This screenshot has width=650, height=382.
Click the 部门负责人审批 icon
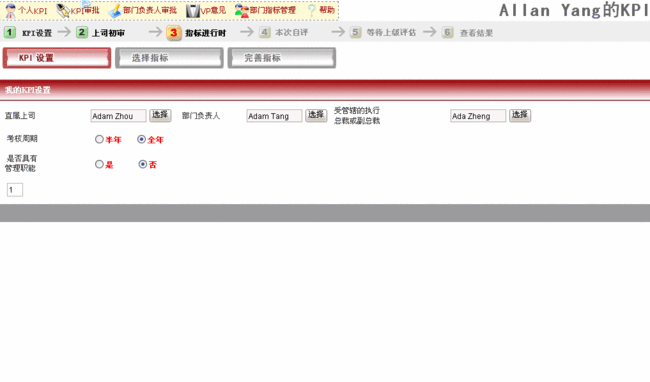115,11
